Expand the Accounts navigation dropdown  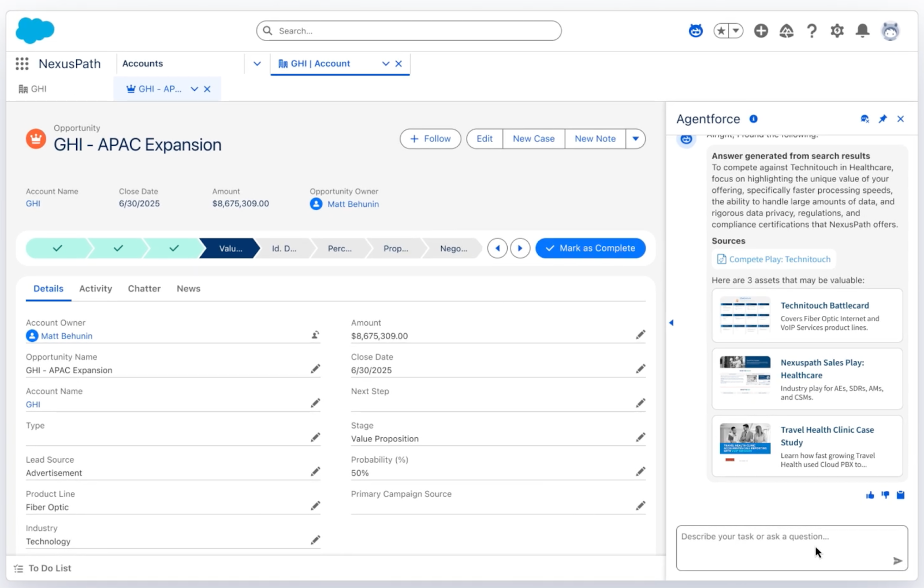[x=257, y=64]
